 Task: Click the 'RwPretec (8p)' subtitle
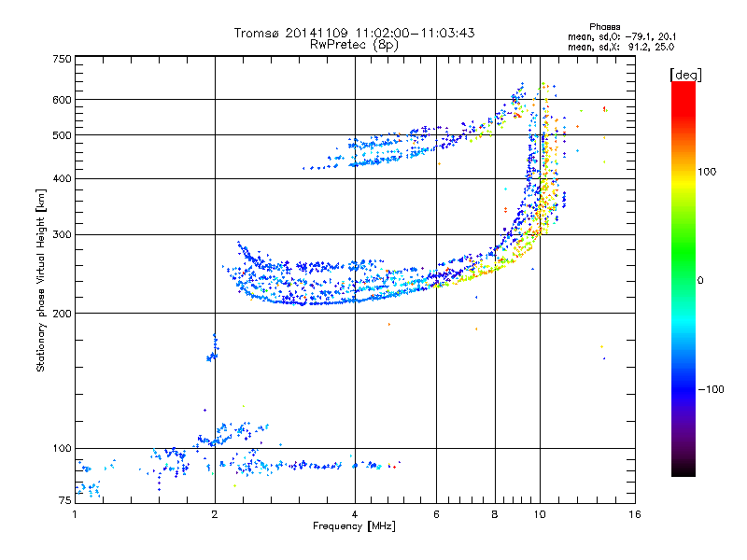pos(354,45)
